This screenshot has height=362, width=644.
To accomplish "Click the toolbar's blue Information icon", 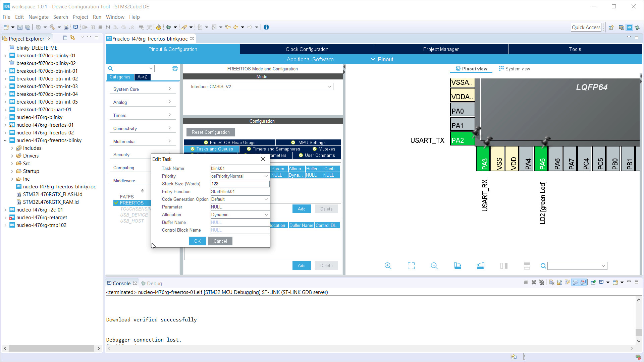I will [266, 27].
